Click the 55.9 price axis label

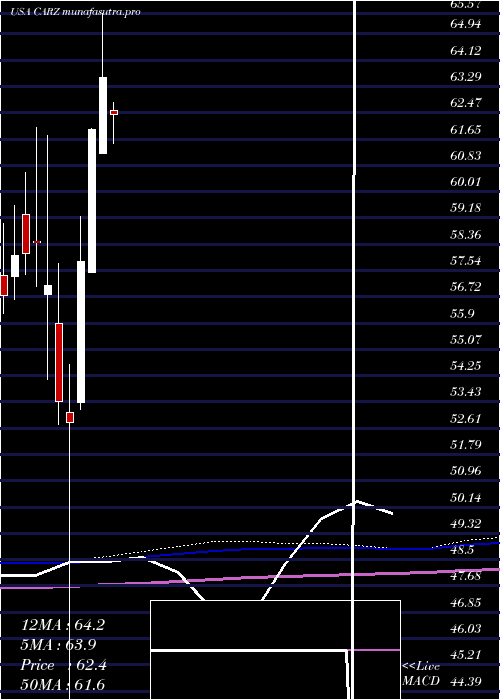(463, 313)
